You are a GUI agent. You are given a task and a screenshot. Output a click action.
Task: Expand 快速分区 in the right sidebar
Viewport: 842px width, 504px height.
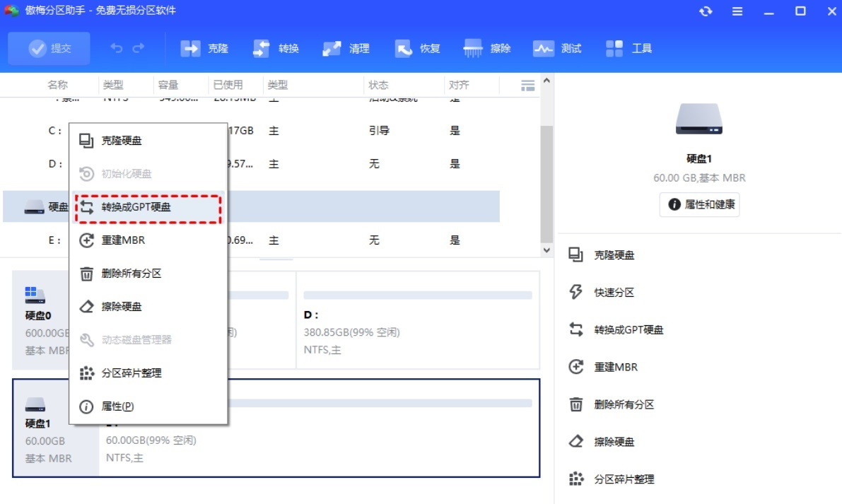click(x=615, y=292)
